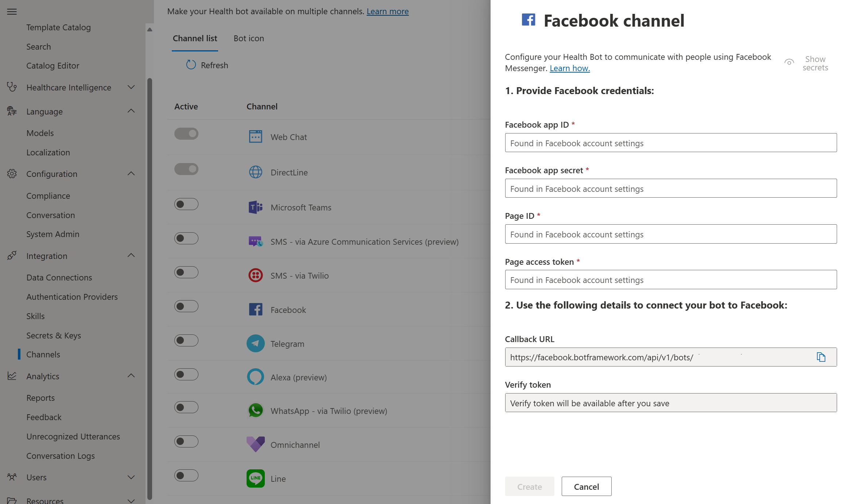Click the Analytics chart icon
Screen dimensions: 844x504
(x=12, y=376)
